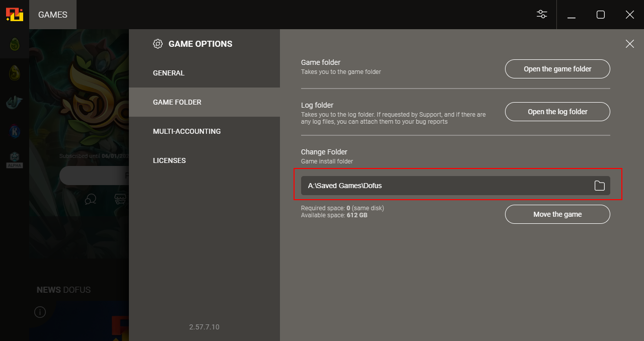Screen dimensions: 644x341
Task: Select the yellow egg game icon in sidebar
Action: [15, 73]
